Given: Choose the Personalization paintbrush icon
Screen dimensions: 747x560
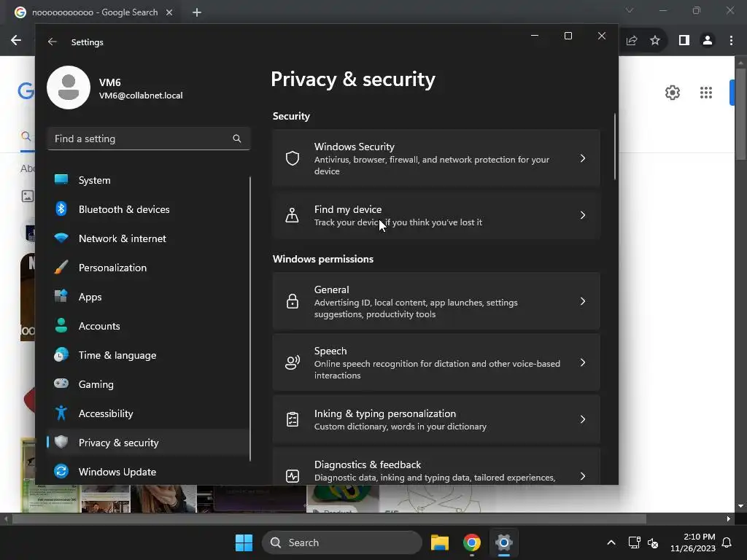Looking at the screenshot, I should (x=61, y=267).
